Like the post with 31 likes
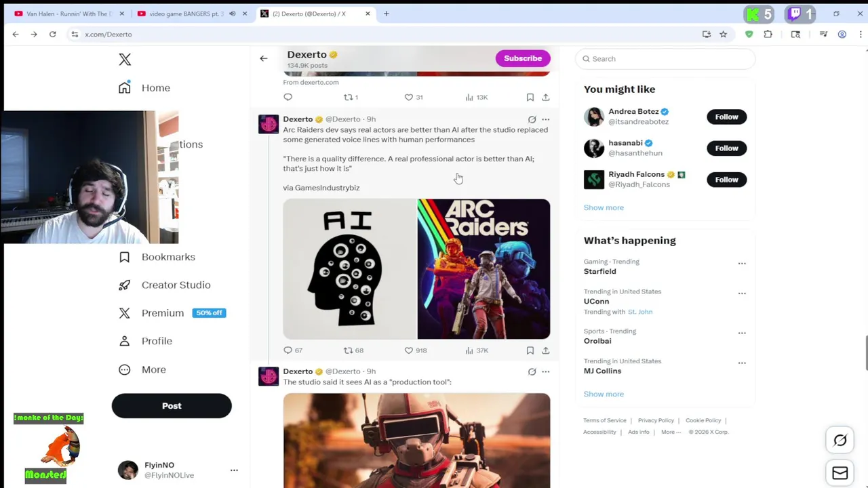 (413, 97)
